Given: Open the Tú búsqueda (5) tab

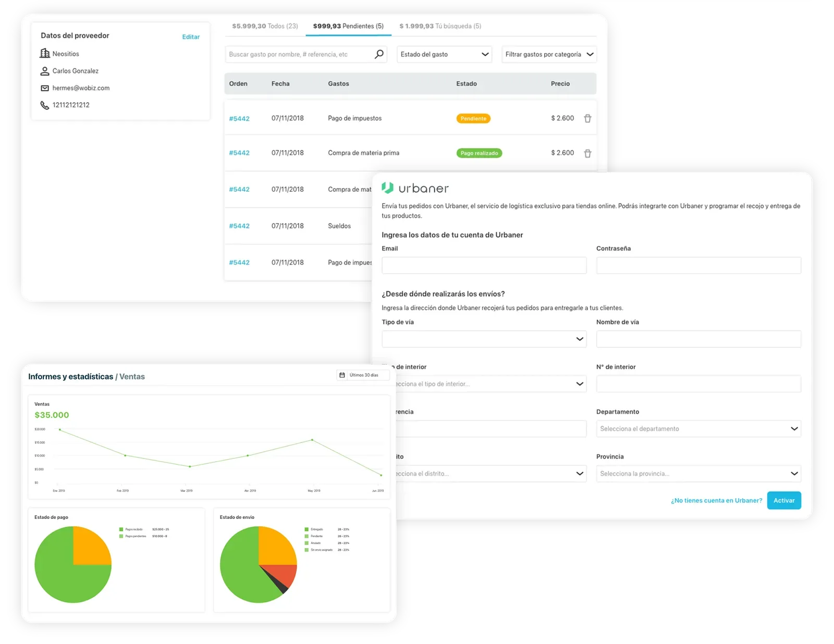Looking at the screenshot, I should tap(440, 26).
